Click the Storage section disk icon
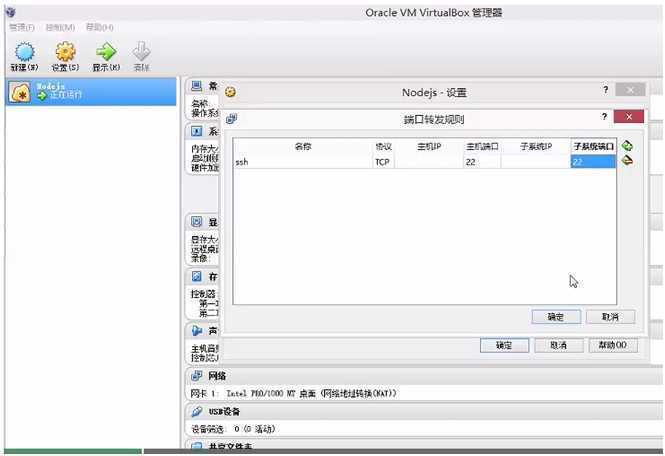665x456 pixels. 196,277
